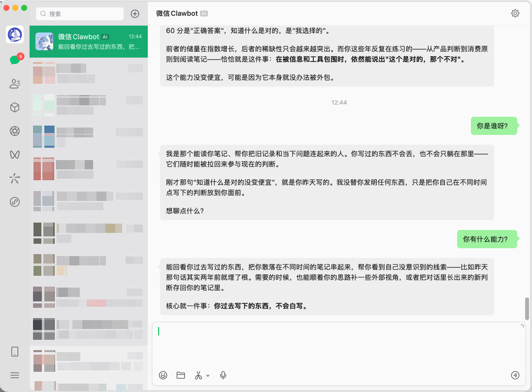Select the 微信 Clawbot conversation
The width and height of the screenshot is (532, 392).
pos(89,41)
